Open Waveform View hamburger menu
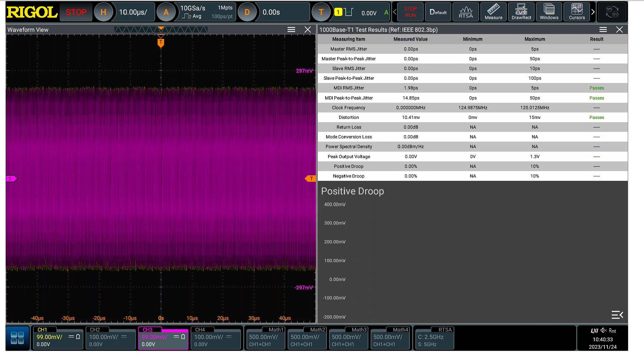This screenshot has height=361, width=644. point(291,30)
